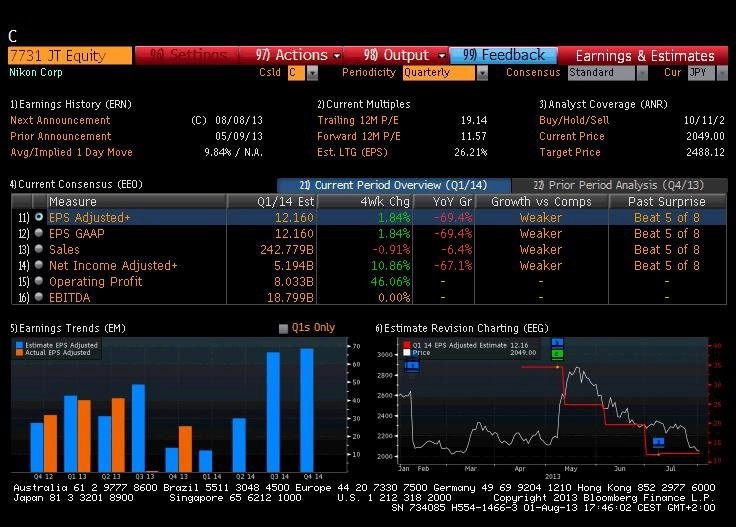Click the Net Income estimate 5.194B
736x527 pixels.
tap(294, 266)
